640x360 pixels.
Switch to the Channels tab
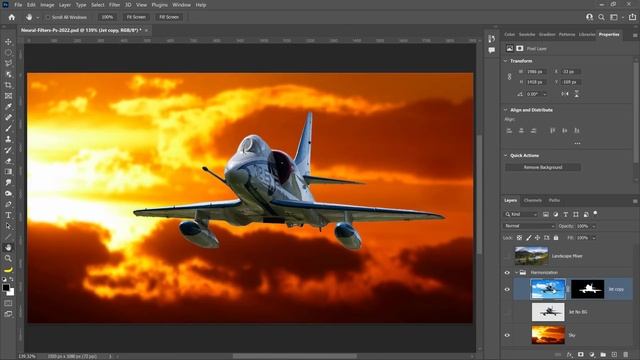pos(533,200)
